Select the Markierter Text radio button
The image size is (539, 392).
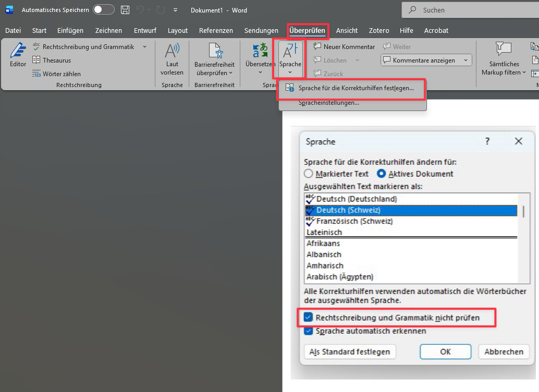309,174
